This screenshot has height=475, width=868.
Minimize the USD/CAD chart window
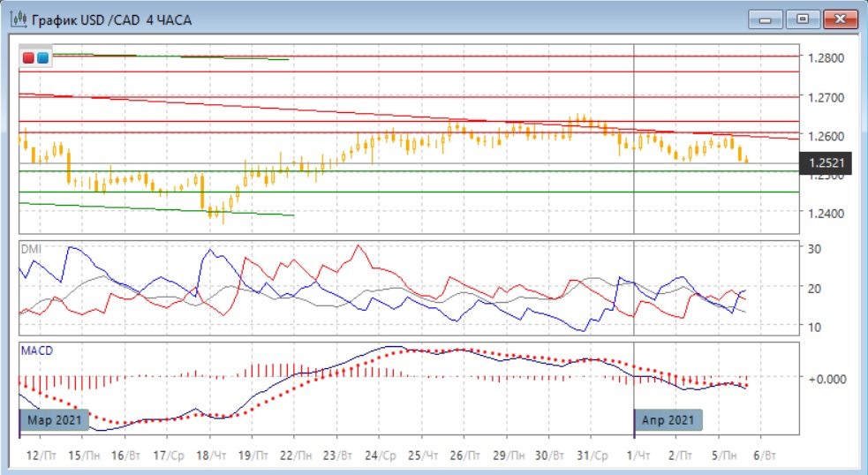(765, 19)
